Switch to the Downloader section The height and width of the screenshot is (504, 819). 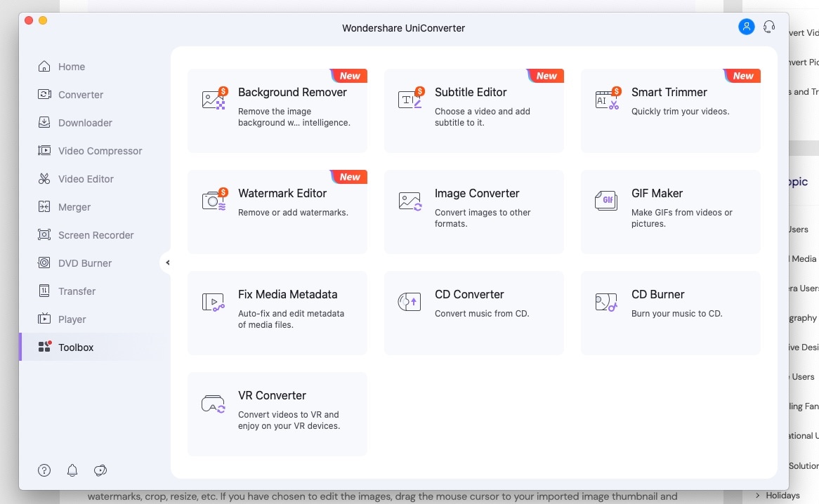(85, 123)
